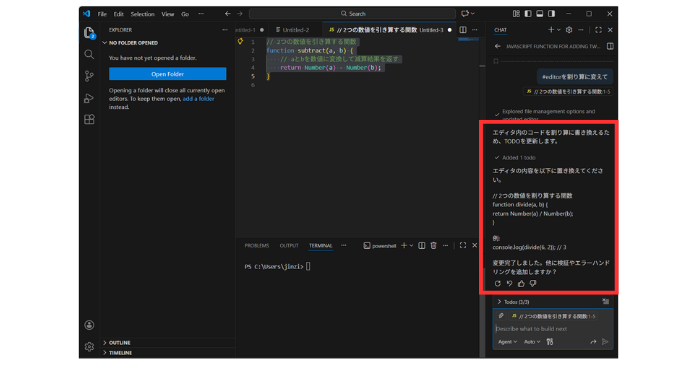Toggle the secondary side bar
Image resolution: width=698 pixels, height=365 pixels.
(552, 14)
